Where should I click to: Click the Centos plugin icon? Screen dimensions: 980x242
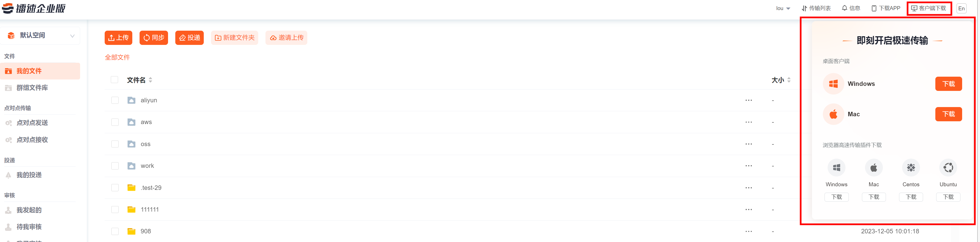click(x=911, y=168)
